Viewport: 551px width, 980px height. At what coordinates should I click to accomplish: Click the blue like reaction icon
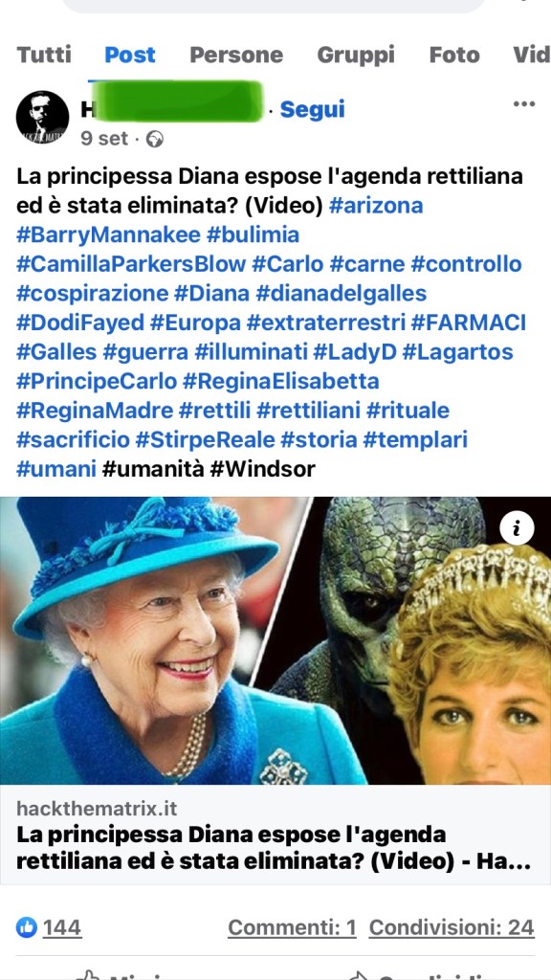point(27,927)
